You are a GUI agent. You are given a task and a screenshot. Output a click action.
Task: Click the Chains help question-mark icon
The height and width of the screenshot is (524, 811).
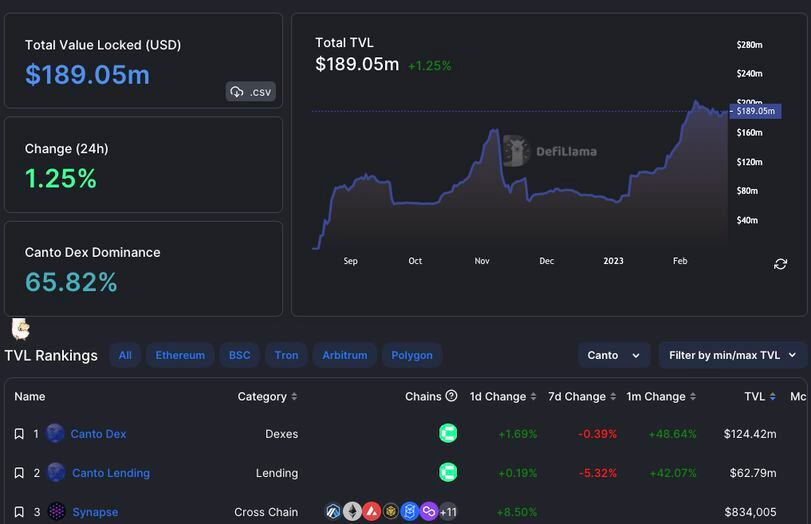click(x=452, y=396)
